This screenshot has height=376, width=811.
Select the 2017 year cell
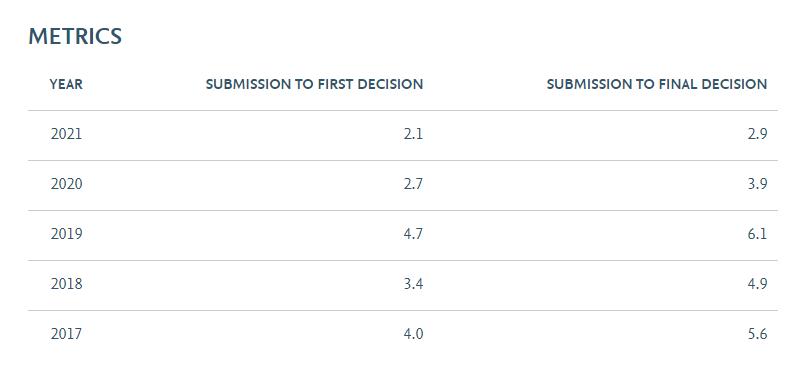point(66,334)
